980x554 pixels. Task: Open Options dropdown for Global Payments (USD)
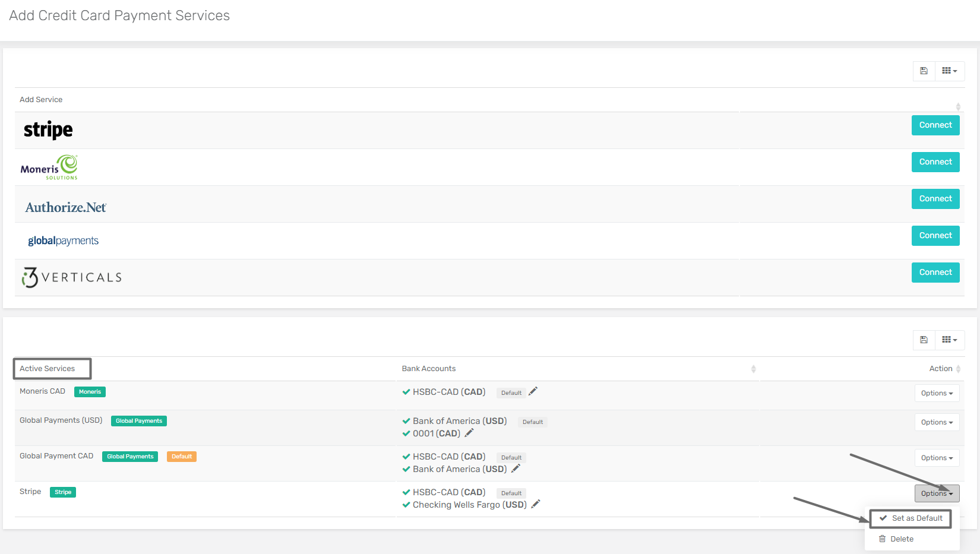pyautogui.click(x=937, y=422)
